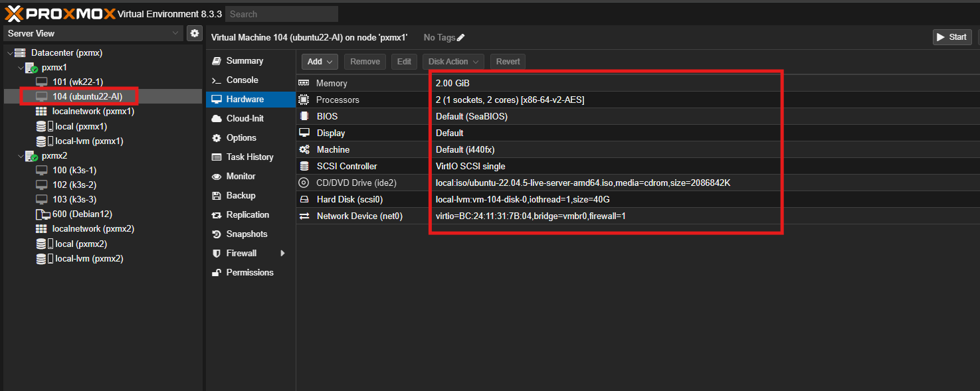This screenshot has height=391, width=980.
Task: Expand the Firewall submenu arrow
Action: 283,254
